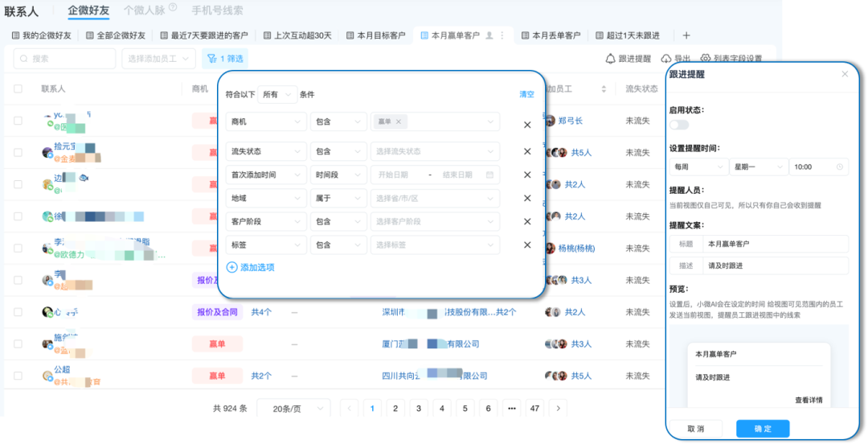
Task: Click the 搜索 search input field
Action: pos(65,58)
